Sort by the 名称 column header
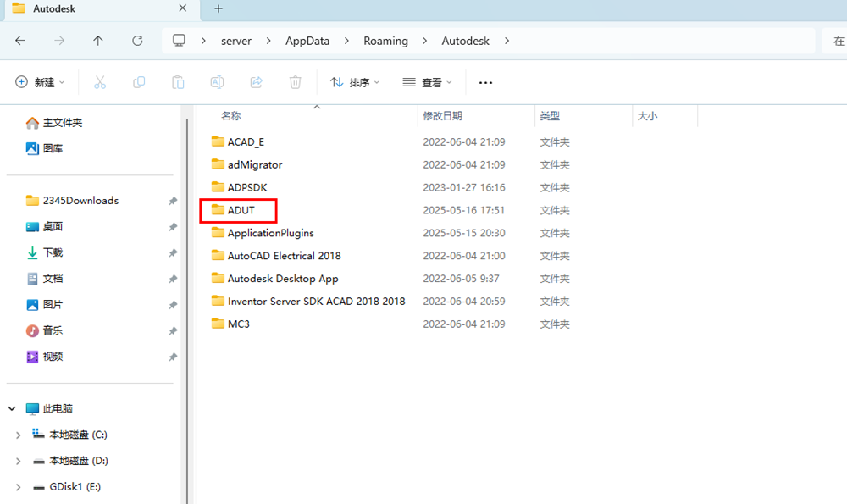The height and width of the screenshot is (504, 847). point(231,115)
